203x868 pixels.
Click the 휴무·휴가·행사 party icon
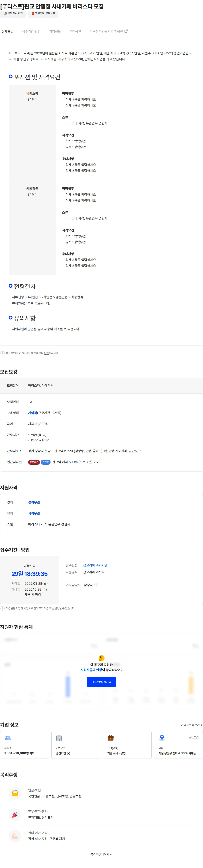click(x=15, y=815)
